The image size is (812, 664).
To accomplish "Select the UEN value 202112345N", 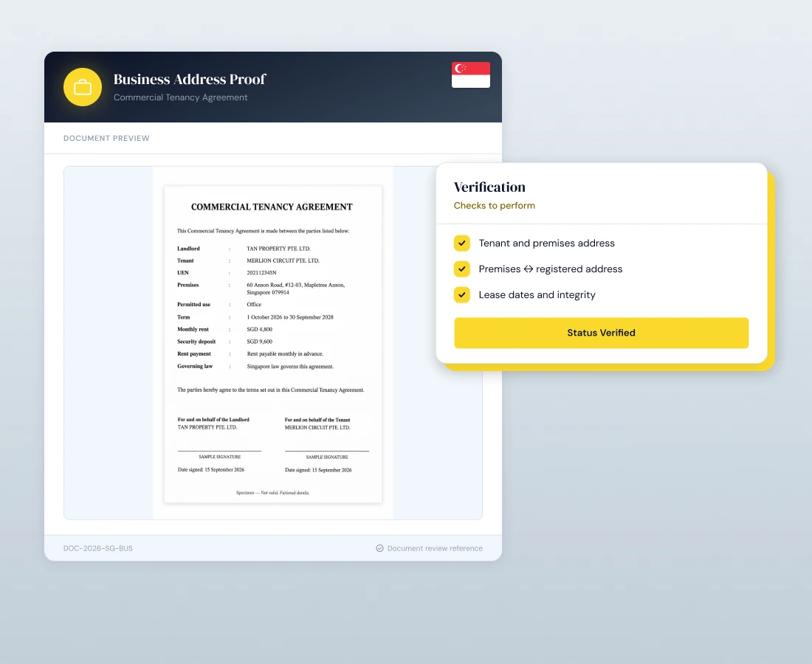I will [261, 273].
